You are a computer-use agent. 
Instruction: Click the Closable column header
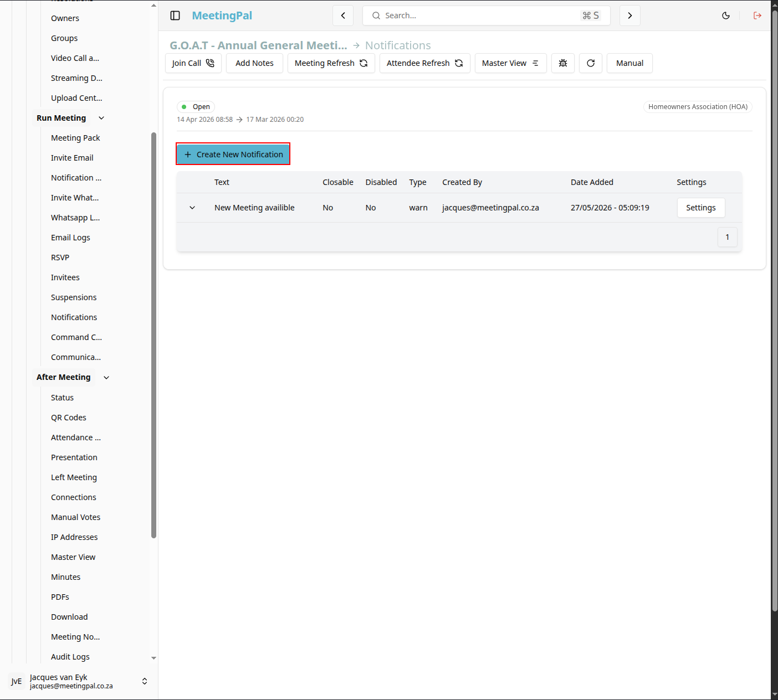point(338,182)
